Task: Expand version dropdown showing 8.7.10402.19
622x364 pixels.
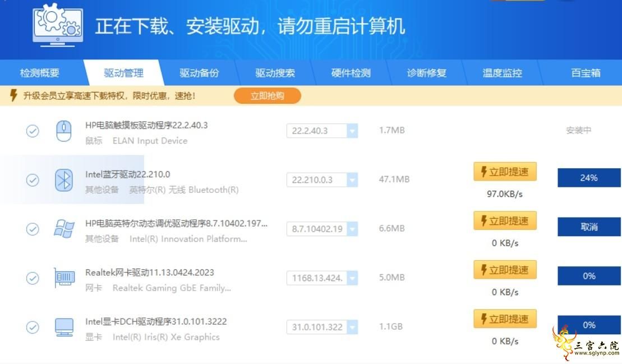Action: [322, 229]
